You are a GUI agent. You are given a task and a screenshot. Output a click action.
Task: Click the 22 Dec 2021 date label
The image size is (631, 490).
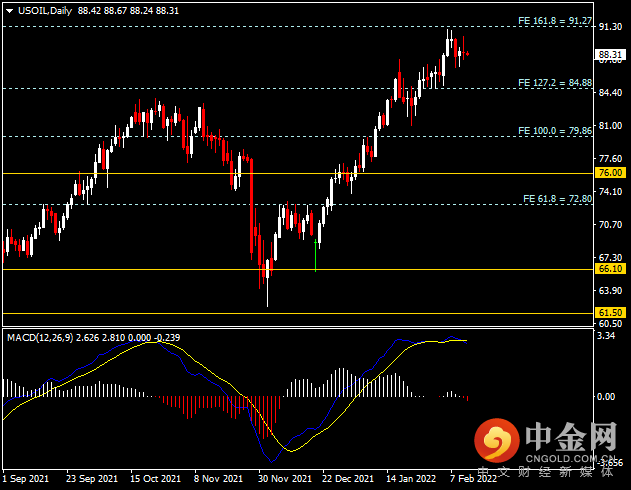click(x=348, y=479)
